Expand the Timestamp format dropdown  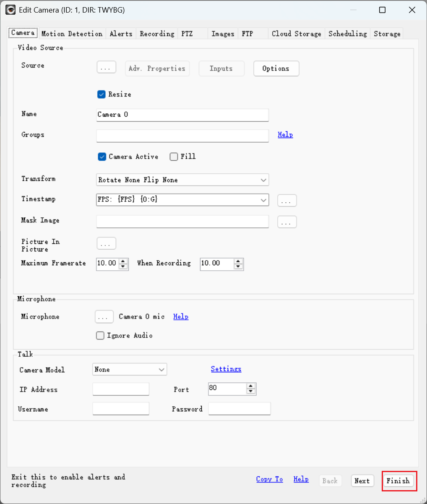264,200
